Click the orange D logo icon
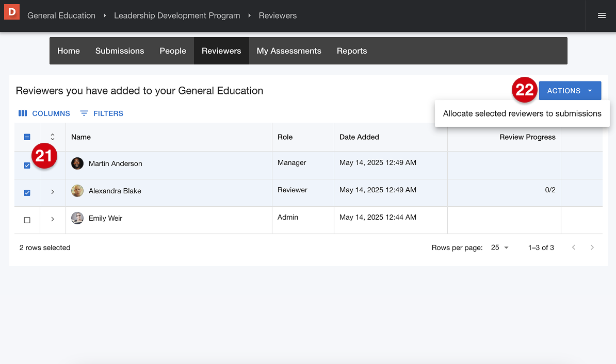This screenshot has width=616, height=364. click(12, 12)
